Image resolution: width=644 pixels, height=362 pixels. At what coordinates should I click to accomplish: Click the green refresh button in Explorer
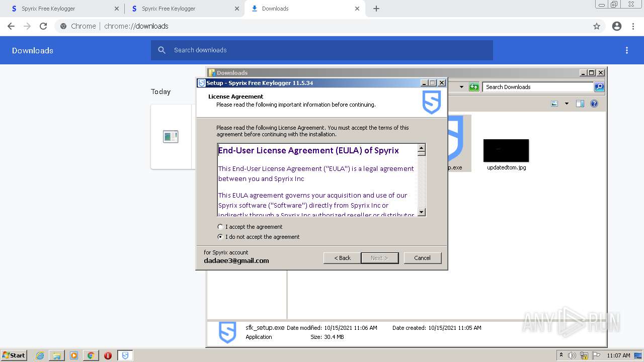473,87
